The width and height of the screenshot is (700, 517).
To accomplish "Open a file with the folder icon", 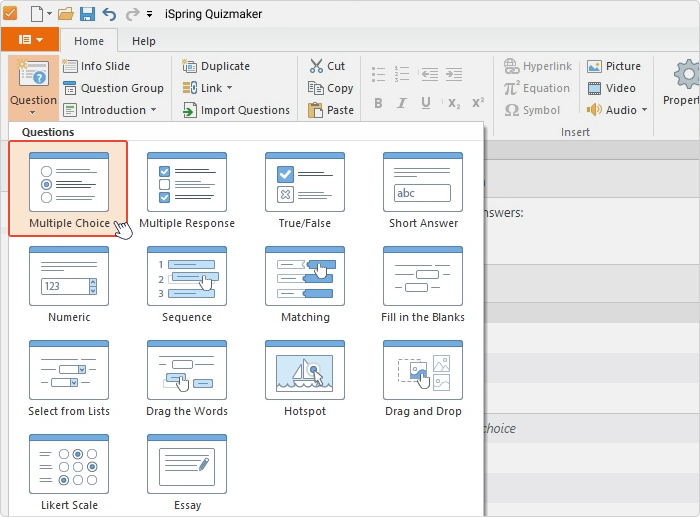I will [x=66, y=14].
